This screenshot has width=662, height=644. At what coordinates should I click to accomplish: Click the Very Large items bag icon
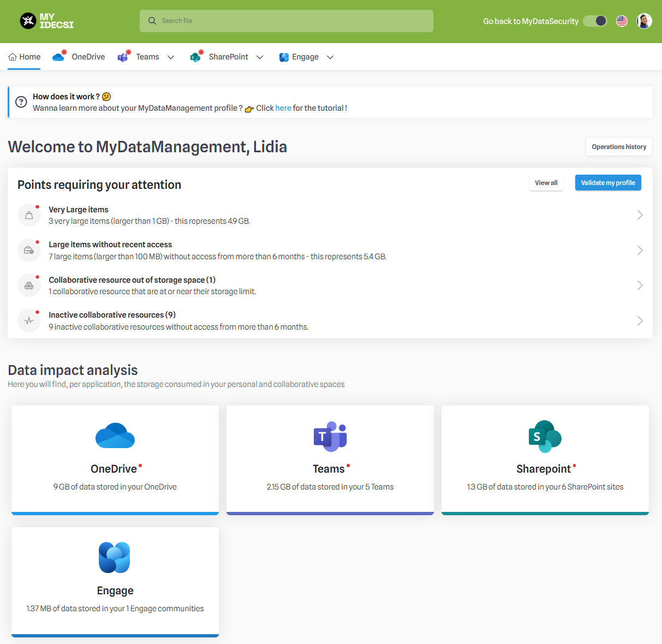click(29, 215)
